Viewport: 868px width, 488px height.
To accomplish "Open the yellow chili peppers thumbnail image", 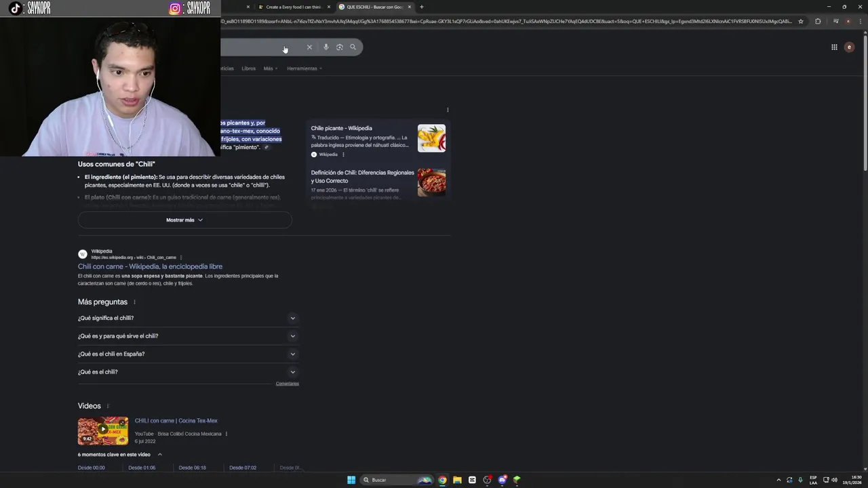I will pyautogui.click(x=431, y=138).
